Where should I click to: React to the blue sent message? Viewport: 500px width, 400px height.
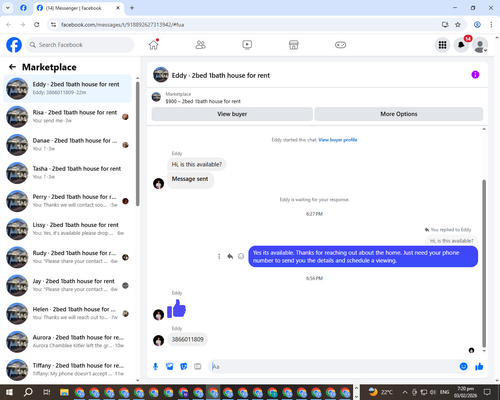click(241, 256)
